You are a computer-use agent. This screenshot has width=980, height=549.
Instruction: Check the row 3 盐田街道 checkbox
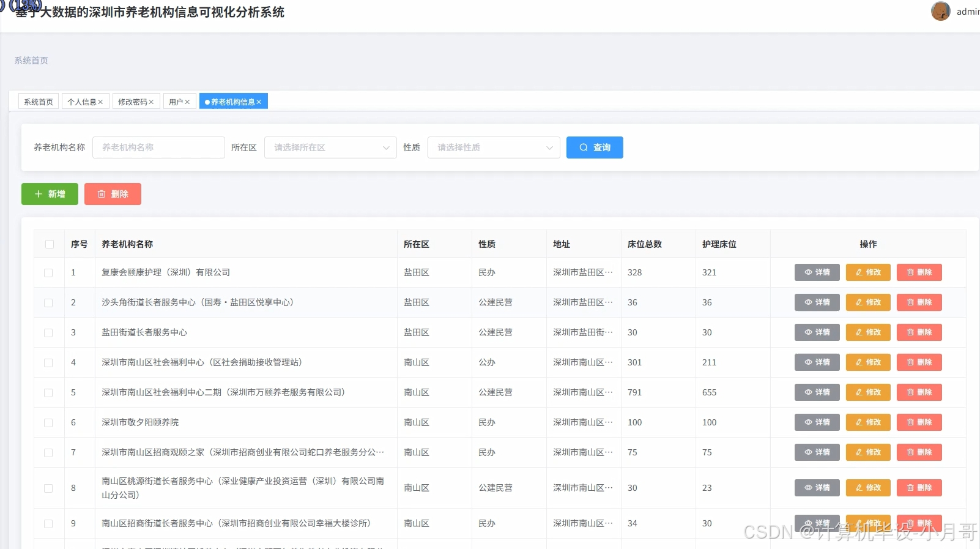[x=48, y=333]
